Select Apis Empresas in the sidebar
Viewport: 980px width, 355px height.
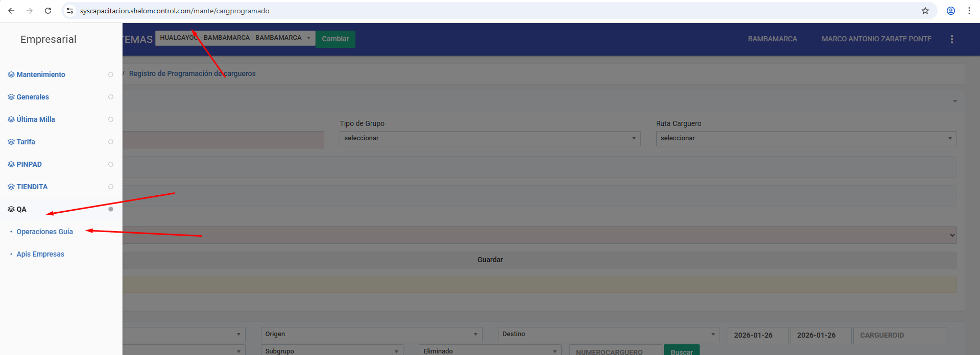40,254
